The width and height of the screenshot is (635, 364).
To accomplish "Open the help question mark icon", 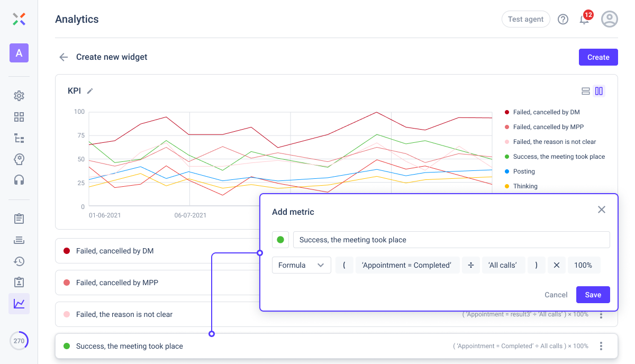I will point(563,20).
